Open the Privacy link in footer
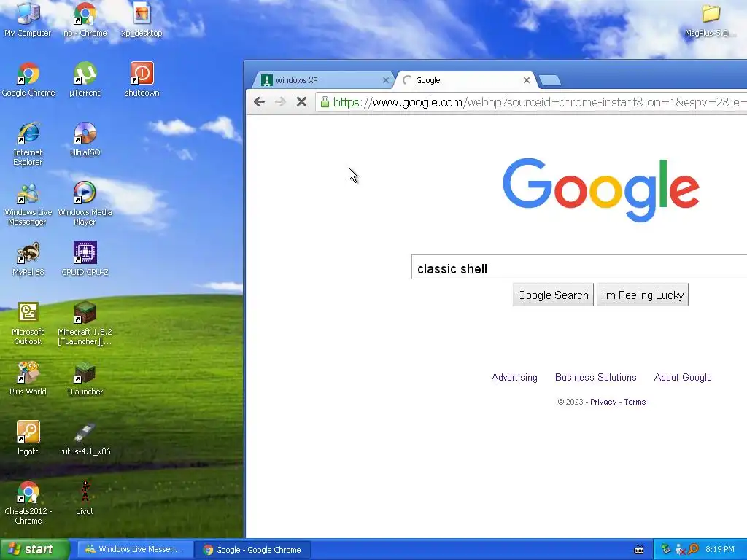The width and height of the screenshot is (747, 560). pyautogui.click(x=603, y=402)
